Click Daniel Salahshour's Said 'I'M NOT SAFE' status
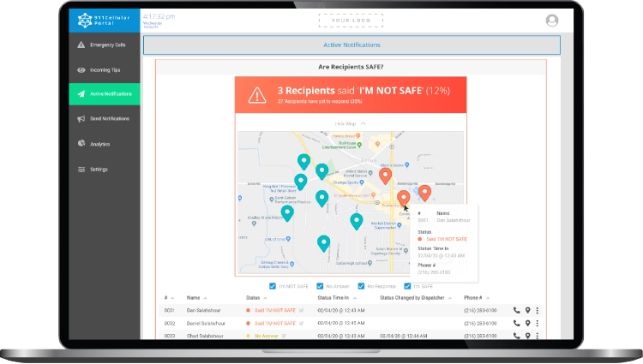This screenshot has height=364, width=643. (x=275, y=323)
